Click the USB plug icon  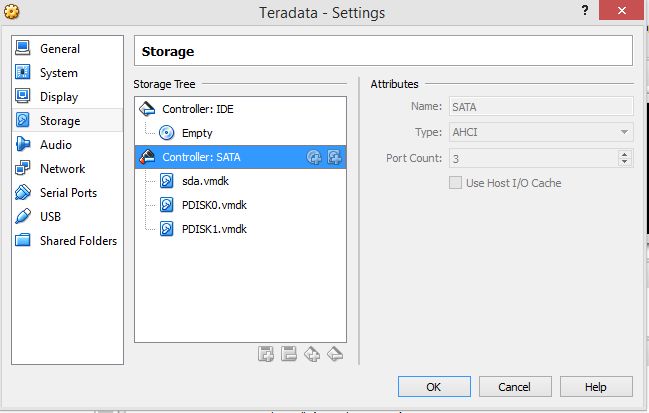[x=23, y=216]
